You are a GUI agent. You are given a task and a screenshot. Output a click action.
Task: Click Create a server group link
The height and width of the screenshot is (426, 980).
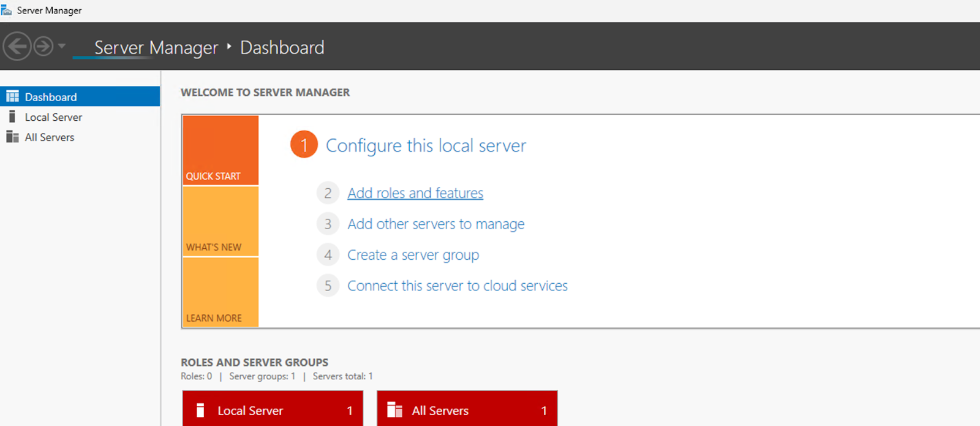(413, 255)
